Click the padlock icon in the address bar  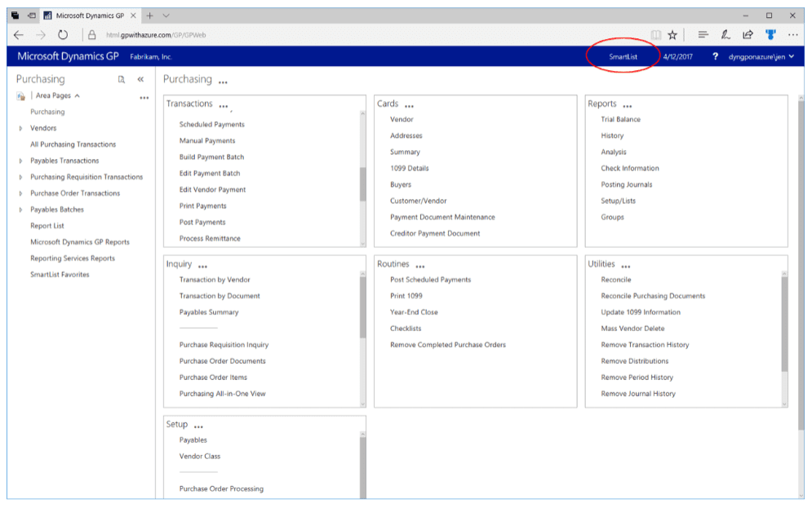click(x=91, y=35)
